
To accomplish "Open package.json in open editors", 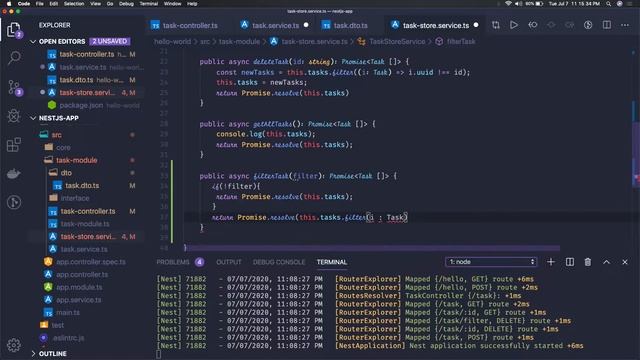I will (81, 105).
